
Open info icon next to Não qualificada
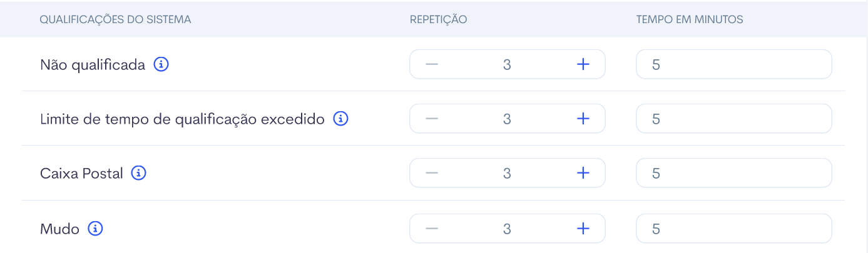[x=161, y=64]
